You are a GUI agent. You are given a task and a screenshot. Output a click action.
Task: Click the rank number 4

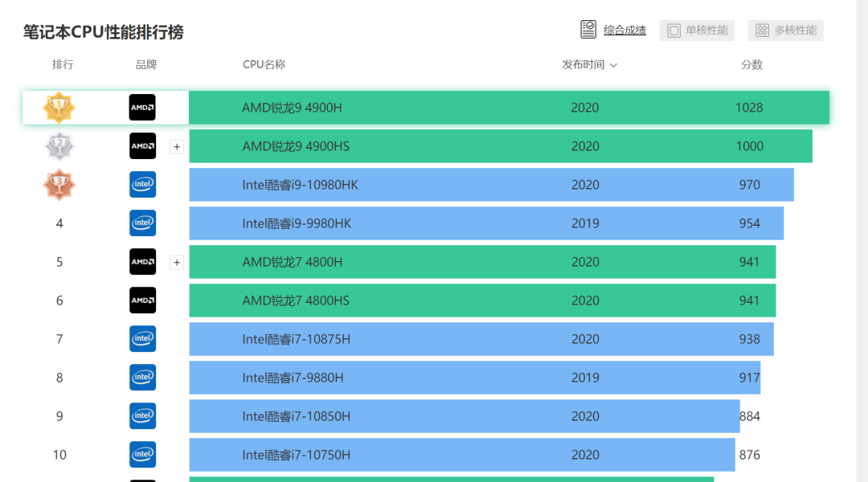59,223
